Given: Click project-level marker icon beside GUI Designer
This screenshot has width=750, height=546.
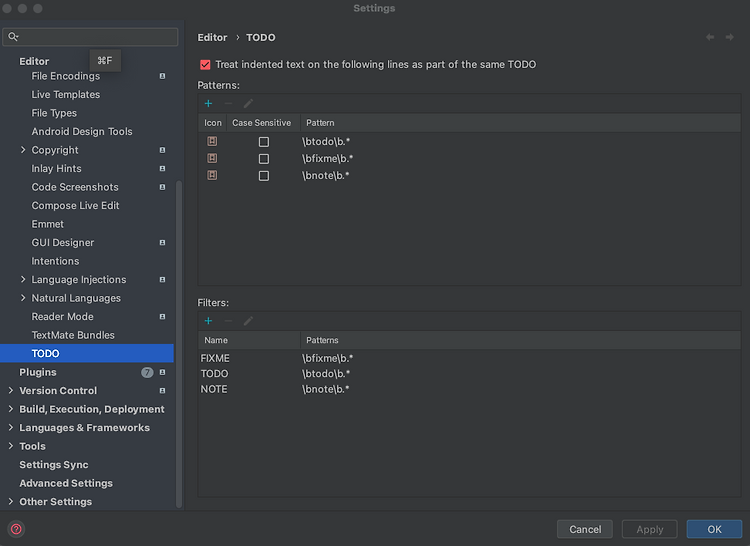Looking at the screenshot, I should coord(162,243).
